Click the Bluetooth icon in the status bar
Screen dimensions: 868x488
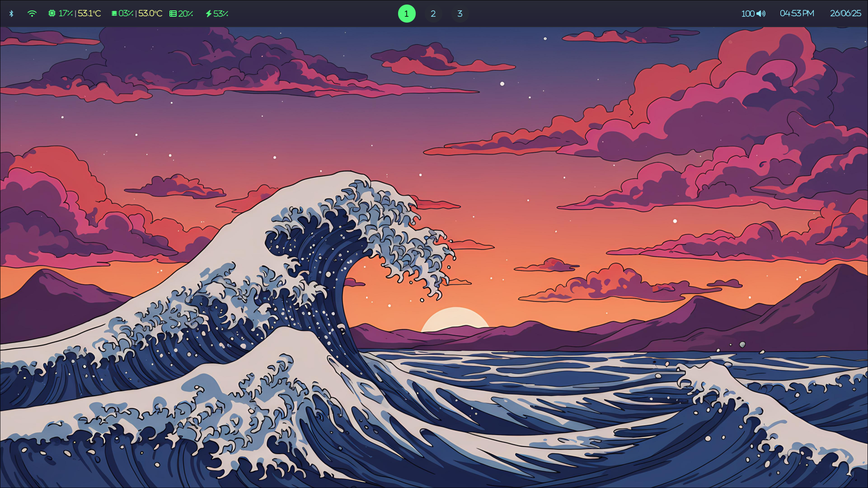coord(11,13)
